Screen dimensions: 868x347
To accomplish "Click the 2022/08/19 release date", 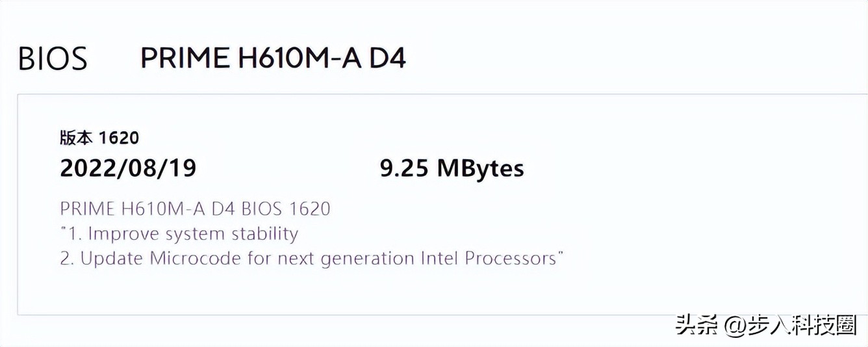I will pos(128,169).
